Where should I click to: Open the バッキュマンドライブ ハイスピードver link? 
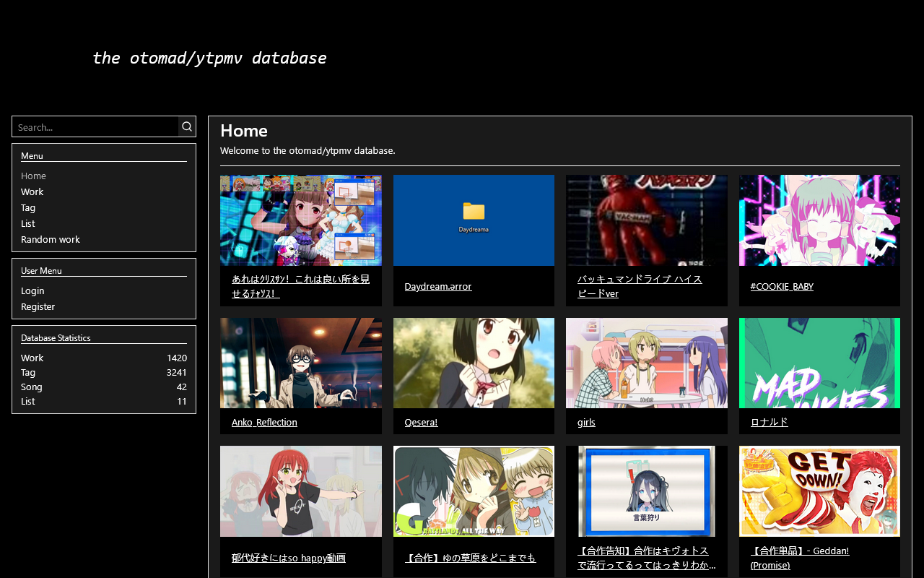pos(640,286)
